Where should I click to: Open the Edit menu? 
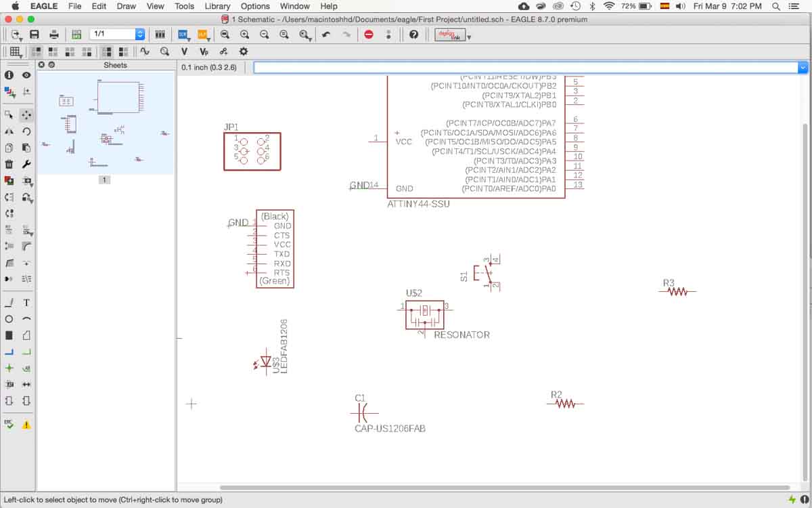point(99,6)
